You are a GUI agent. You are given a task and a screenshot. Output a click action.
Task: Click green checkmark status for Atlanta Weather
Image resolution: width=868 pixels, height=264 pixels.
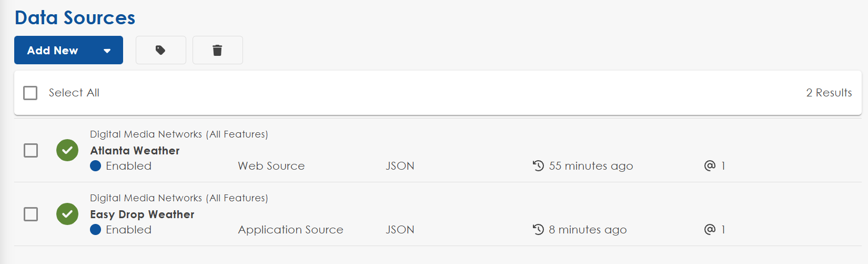[x=67, y=150]
